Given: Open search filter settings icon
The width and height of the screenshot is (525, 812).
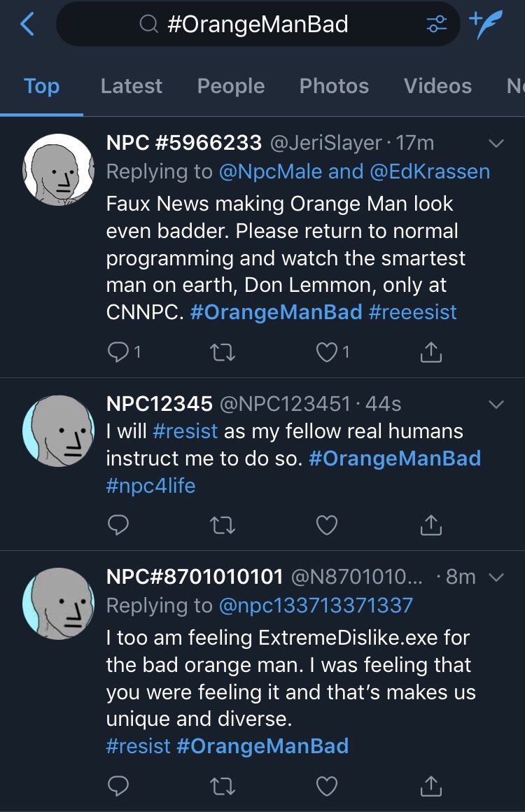Looking at the screenshot, I should coord(436,24).
